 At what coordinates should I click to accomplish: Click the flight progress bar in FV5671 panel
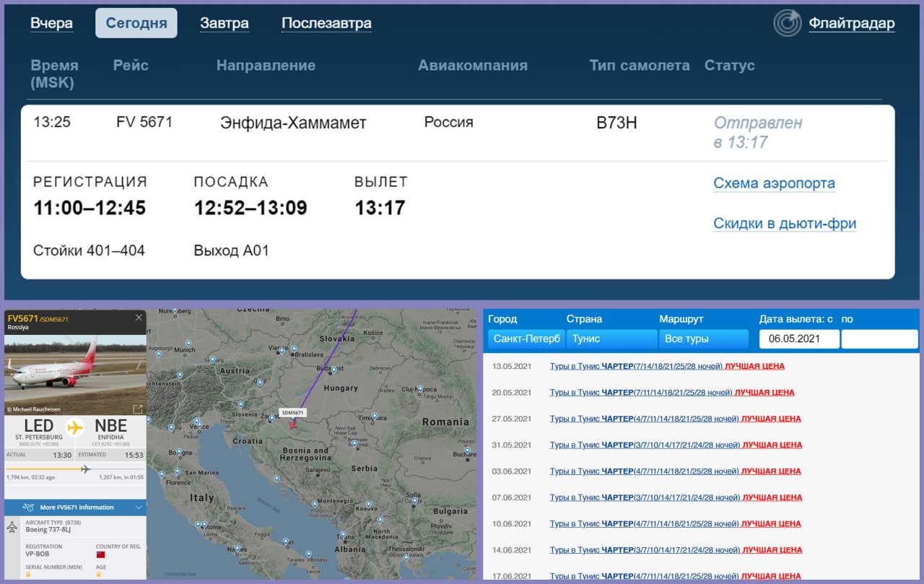click(75, 469)
